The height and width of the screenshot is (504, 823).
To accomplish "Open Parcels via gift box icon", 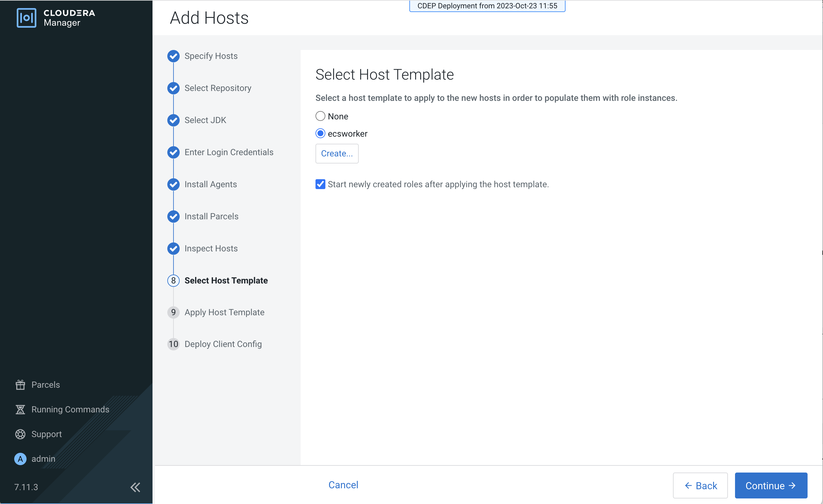I will [20, 385].
